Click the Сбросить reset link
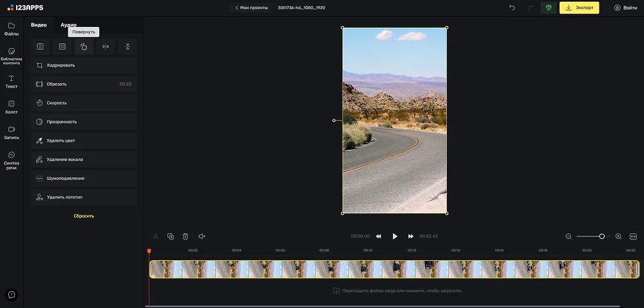This screenshot has height=308, width=644. click(x=84, y=216)
